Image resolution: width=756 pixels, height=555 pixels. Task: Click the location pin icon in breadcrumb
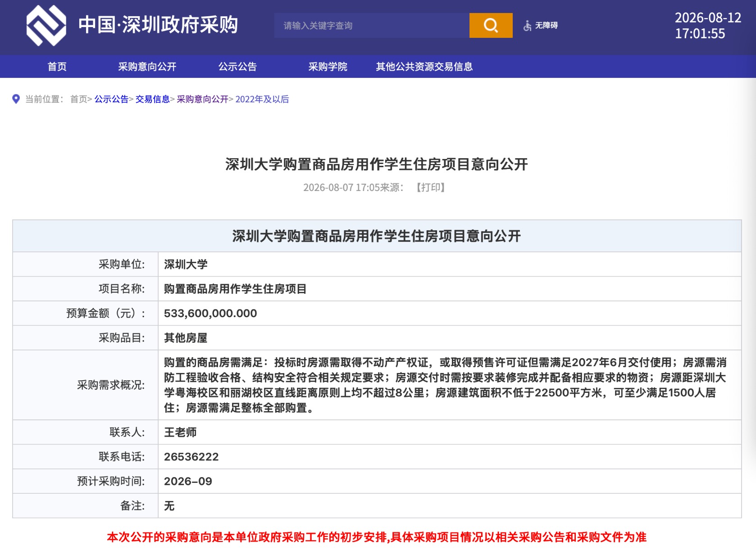tap(16, 99)
